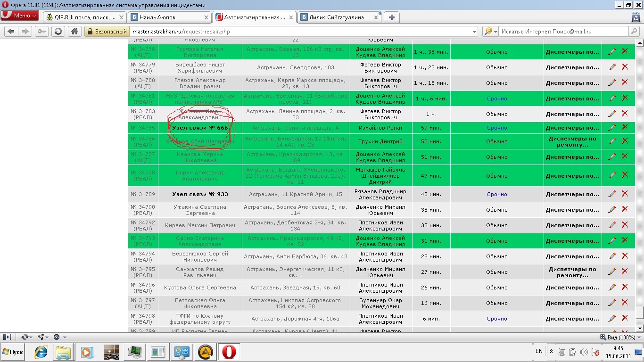Delete request № 34794 with red X
This screenshot has width=644, height=362.
click(x=625, y=256)
